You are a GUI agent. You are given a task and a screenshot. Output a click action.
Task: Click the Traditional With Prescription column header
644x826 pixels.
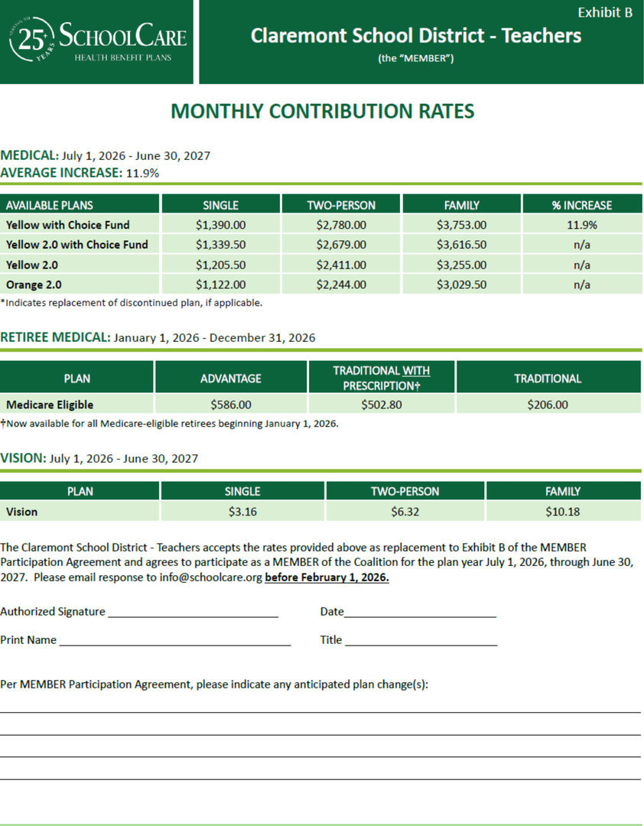(x=381, y=378)
